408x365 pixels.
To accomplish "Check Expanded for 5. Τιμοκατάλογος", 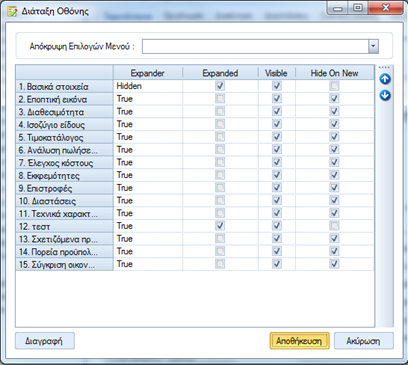I will tap(220, 137).
